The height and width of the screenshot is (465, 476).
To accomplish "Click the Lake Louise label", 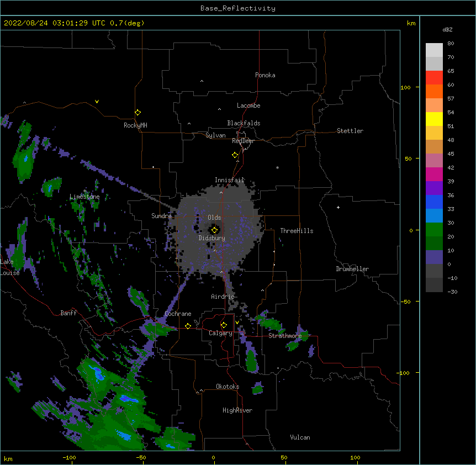I will tap(10, 267).
